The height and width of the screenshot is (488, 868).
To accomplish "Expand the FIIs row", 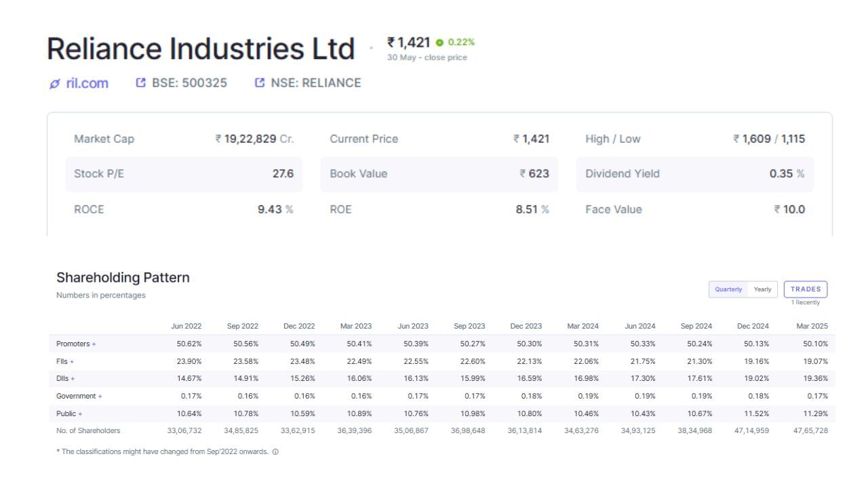I will click(x=66, y=361).
